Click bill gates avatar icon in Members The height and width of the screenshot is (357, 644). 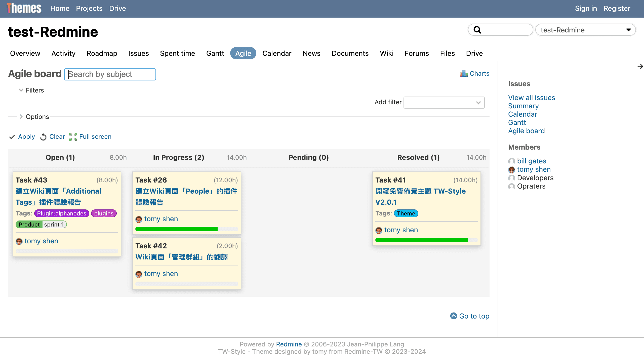pos(511,161)
